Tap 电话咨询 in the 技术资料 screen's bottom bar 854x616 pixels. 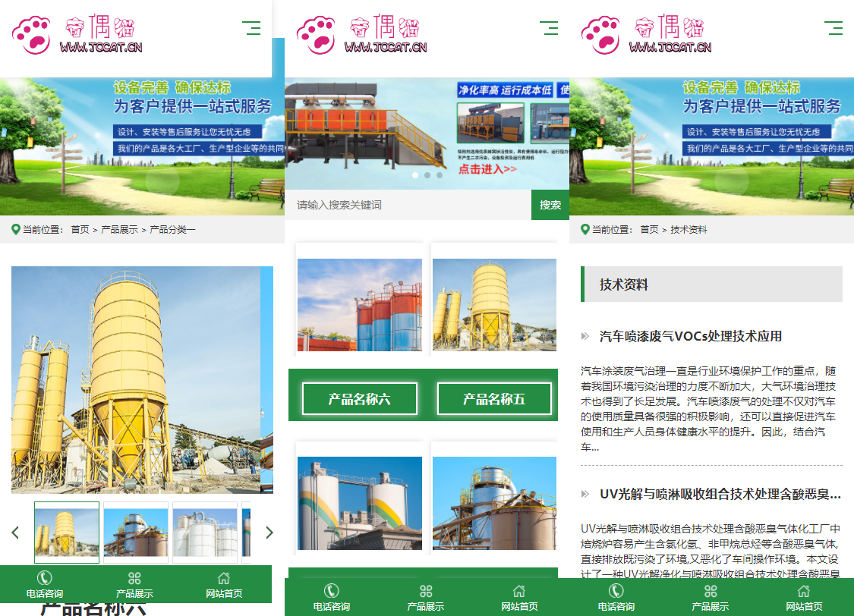click(x=616, y=598)
